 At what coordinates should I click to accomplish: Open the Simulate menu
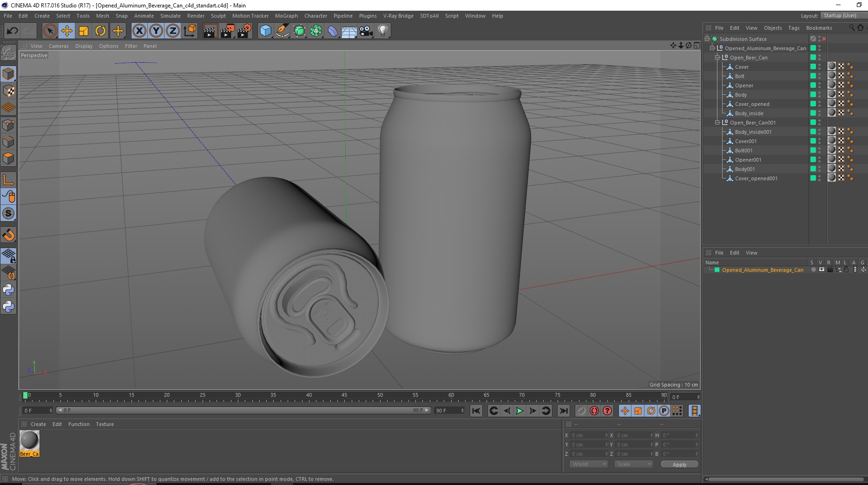[171, 16]
